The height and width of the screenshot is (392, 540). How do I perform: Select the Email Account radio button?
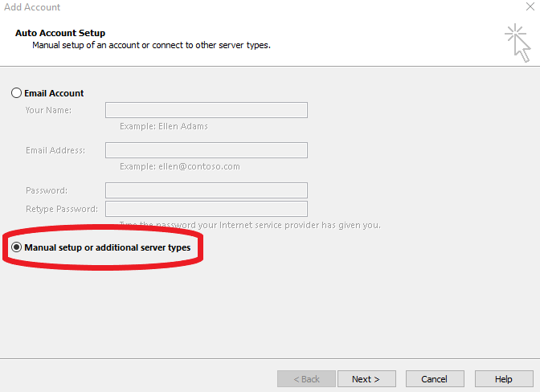coord(17,93)
